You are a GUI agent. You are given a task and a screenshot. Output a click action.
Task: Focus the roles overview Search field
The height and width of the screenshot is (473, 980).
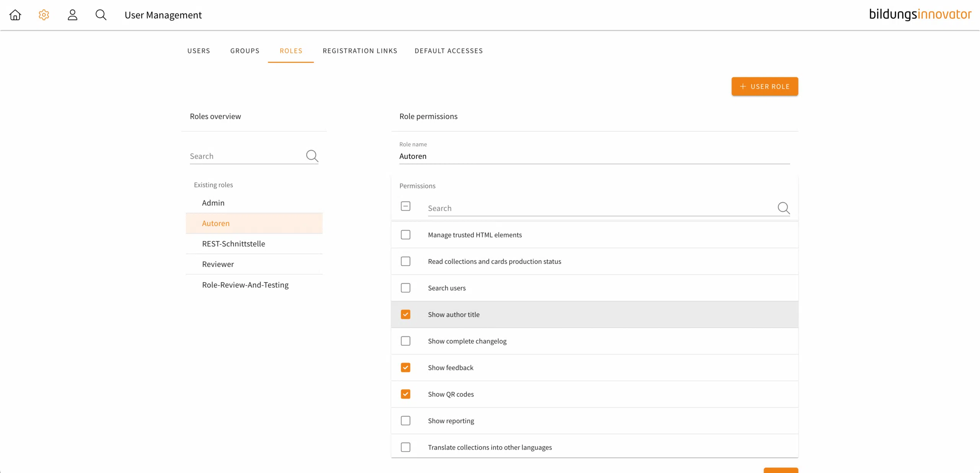[245, 156]
